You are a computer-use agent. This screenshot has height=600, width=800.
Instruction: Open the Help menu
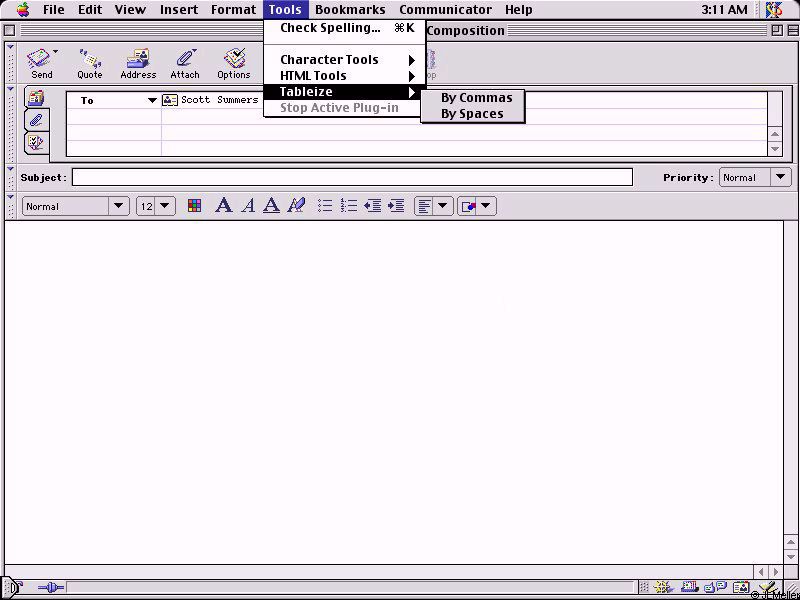(x=519, y=9)
